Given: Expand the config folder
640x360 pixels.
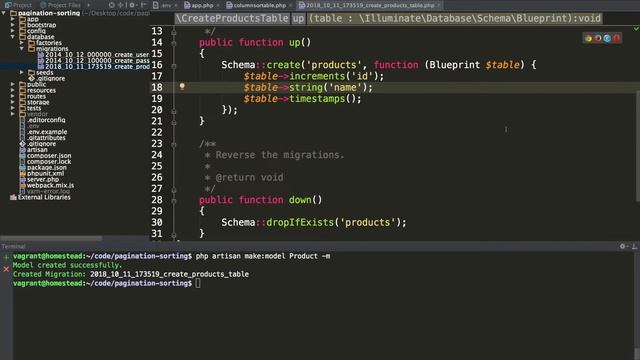Looking at the screenshot, I should tap(13, 31).
